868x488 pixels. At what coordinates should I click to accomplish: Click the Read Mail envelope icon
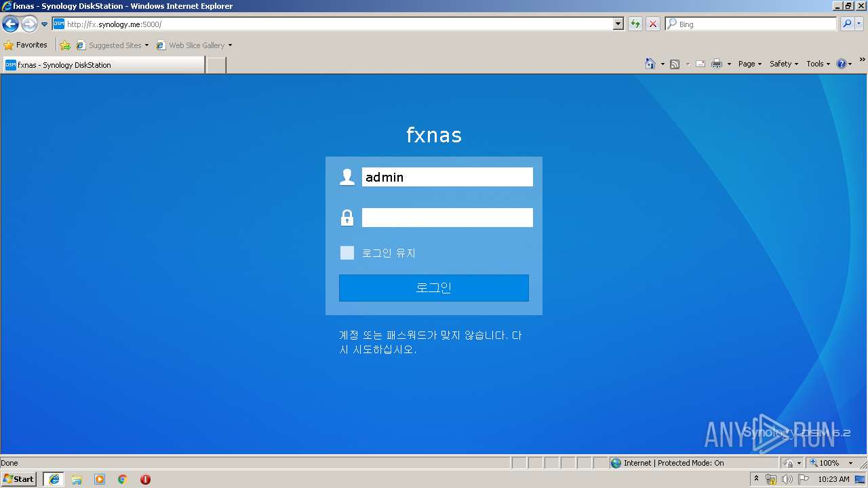tap(701, 64)
